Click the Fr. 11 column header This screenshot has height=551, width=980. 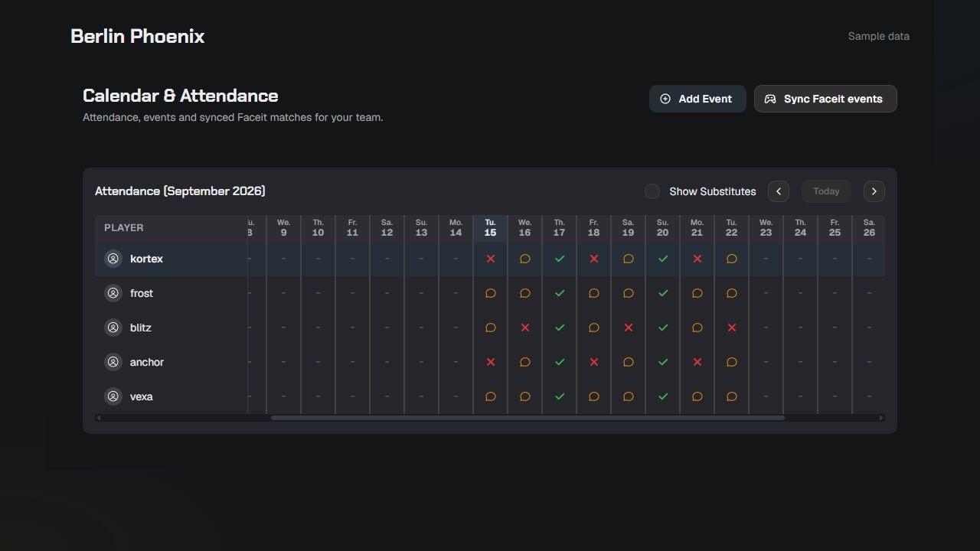click(353, 228)
